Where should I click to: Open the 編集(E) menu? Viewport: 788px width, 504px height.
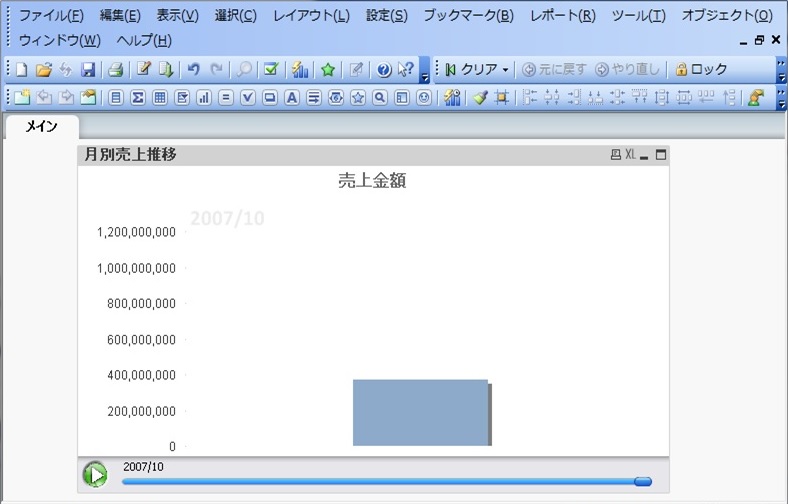[120, 16]
